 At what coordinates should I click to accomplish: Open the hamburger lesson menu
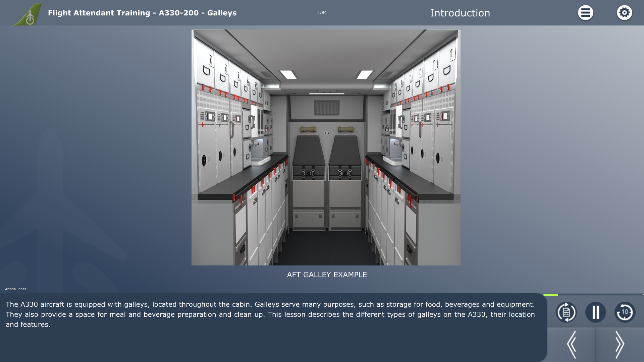pyautogui.click(x=585, y=13)
